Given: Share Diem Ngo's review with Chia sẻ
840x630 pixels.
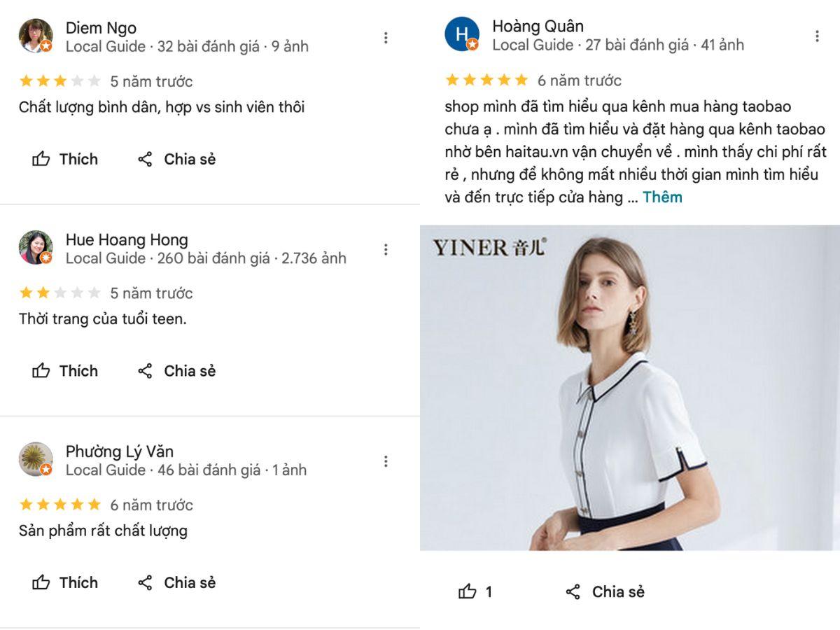Looking at the screenshot, I should (x=176, y=159).
